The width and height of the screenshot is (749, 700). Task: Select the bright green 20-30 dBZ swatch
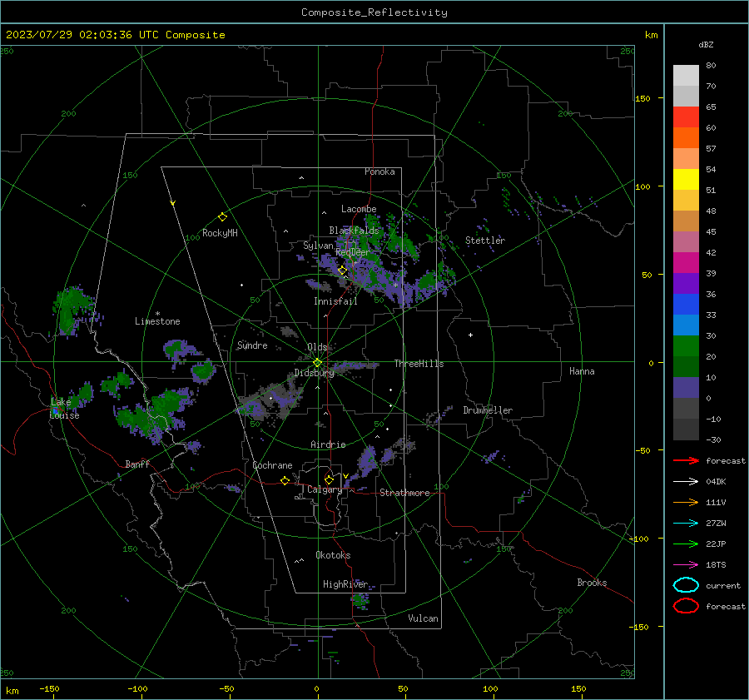click(x=686, y=345)
